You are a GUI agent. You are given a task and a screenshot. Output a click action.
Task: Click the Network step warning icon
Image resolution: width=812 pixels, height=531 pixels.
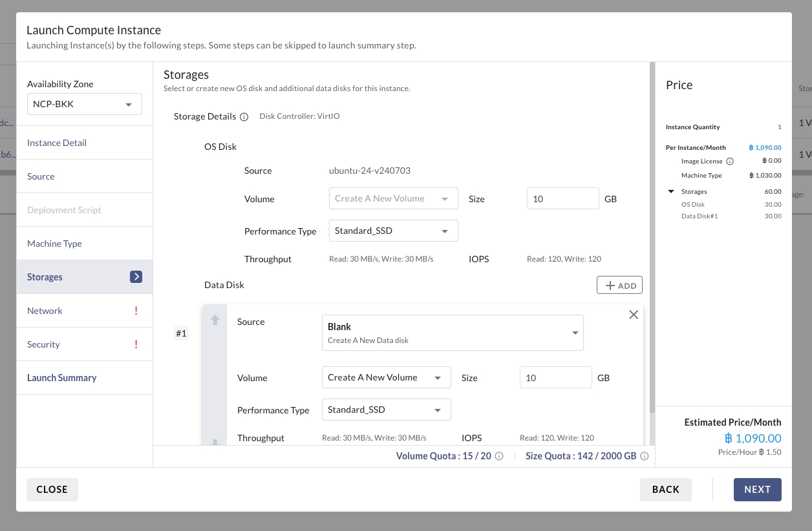point(136,311)
